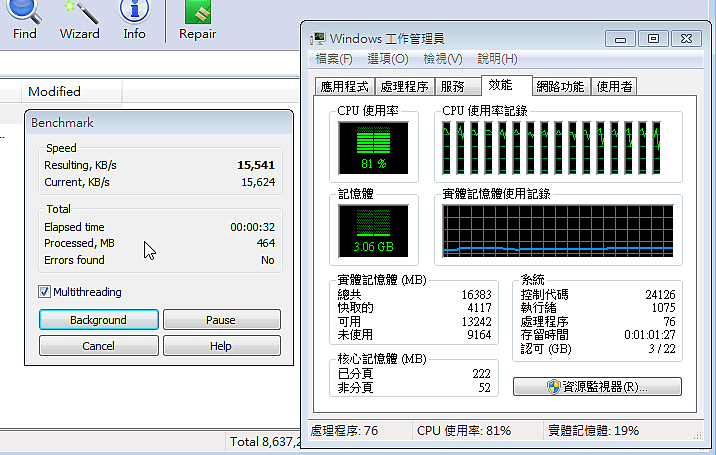Switch to the 網路功能 tab
The width and height of the screenshot is (716, 455).
click(x=561, y=86)
